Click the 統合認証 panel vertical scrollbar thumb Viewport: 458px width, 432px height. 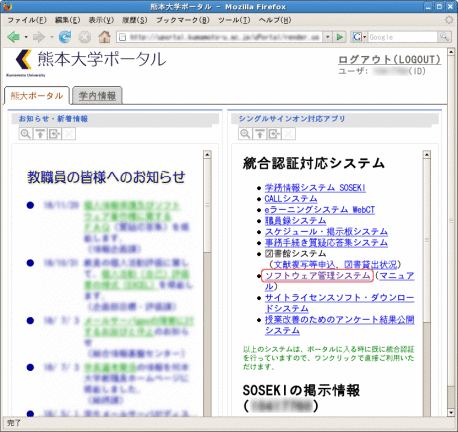[x=426, y=240]
